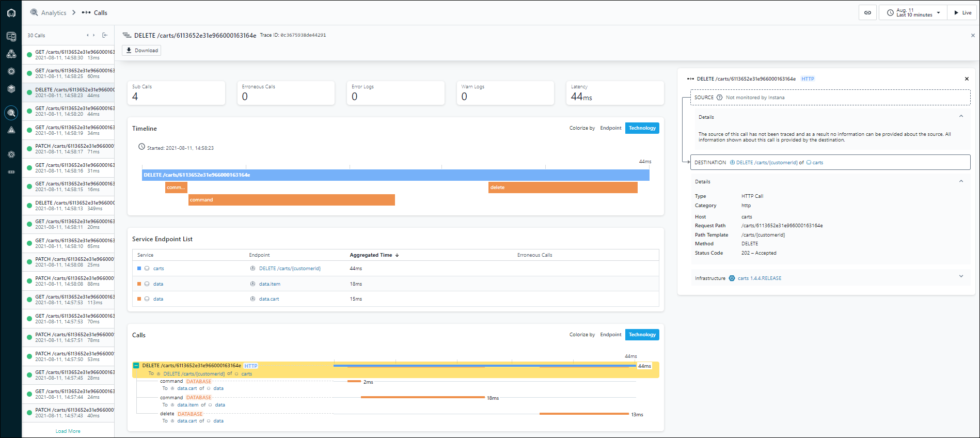The image size is (980, 438).
Task: Click the Sub Calls count card
Action: [176, 93]
